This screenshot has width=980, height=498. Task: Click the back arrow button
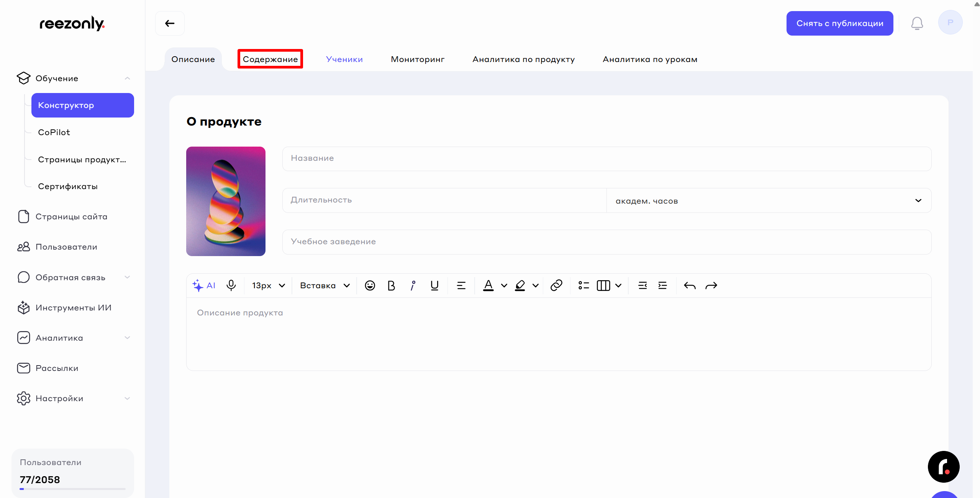coord(170,23)
